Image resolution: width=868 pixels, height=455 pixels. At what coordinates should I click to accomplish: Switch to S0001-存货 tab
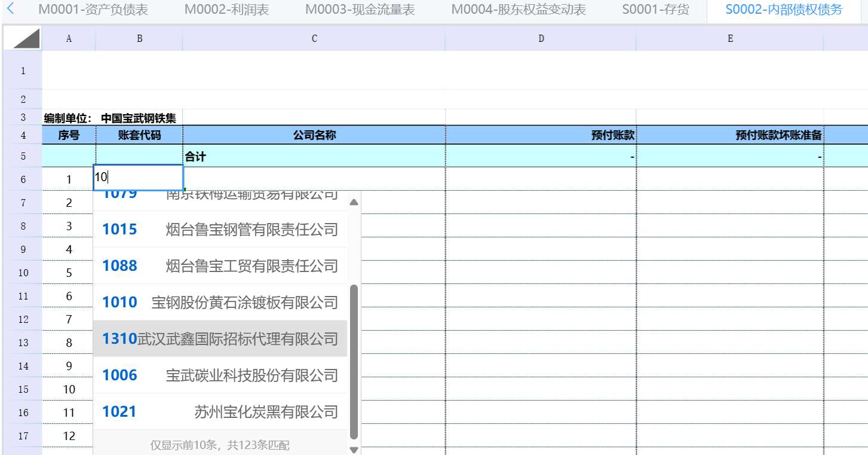tap(655, 10)
